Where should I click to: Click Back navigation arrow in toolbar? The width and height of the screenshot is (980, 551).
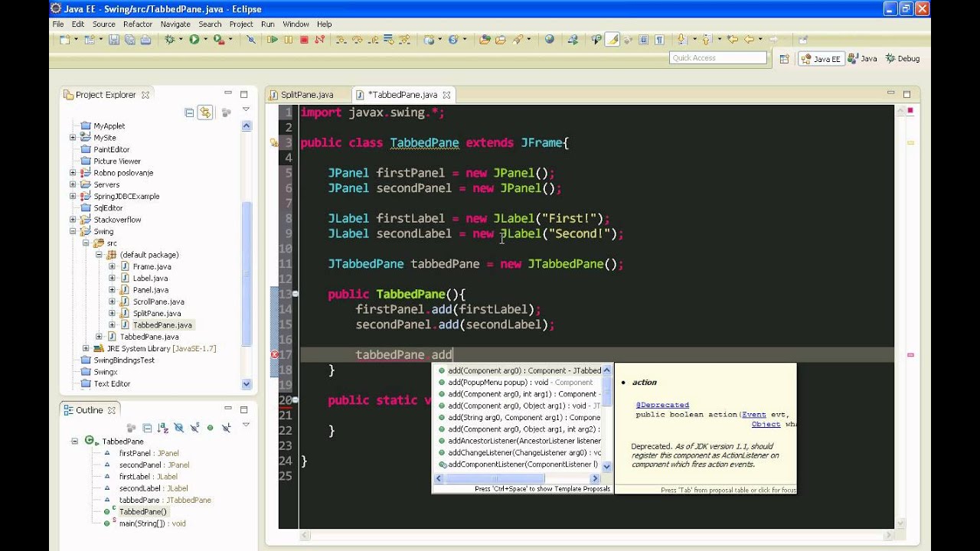[749, 40]
